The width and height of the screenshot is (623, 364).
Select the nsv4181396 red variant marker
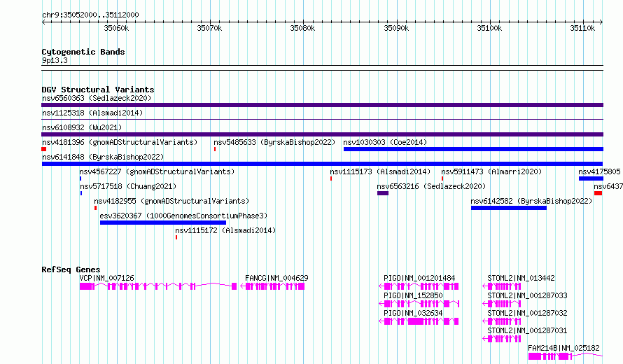pyautogui.click(x=43, y=149)
